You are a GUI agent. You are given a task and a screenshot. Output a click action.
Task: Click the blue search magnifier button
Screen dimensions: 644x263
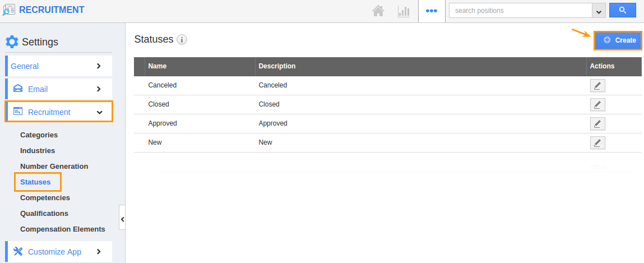click(x=622, y=10)
